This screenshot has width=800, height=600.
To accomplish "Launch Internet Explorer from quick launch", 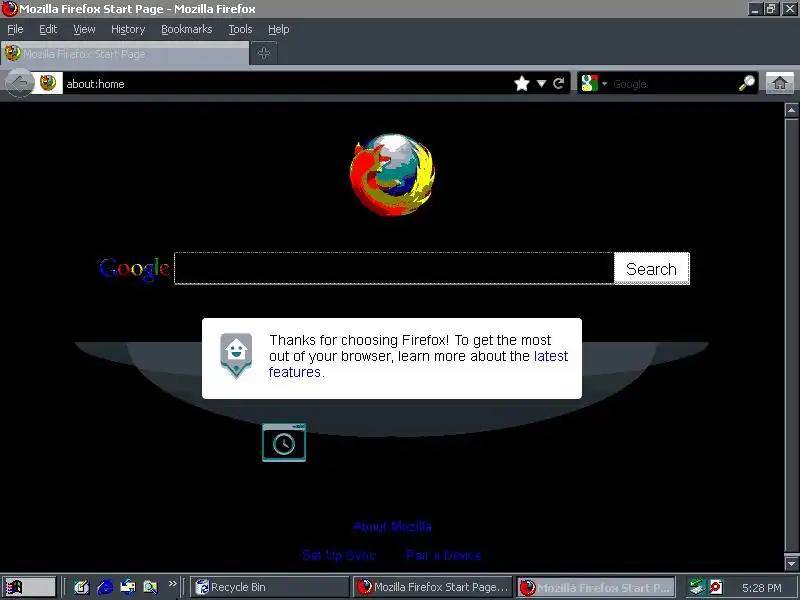I will (105, 587).
